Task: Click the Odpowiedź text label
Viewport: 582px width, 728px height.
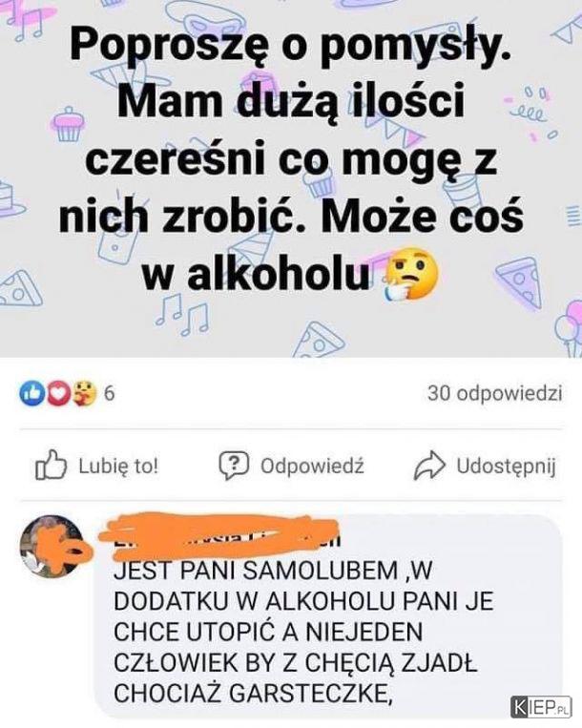Action: [x=312, y=466]
